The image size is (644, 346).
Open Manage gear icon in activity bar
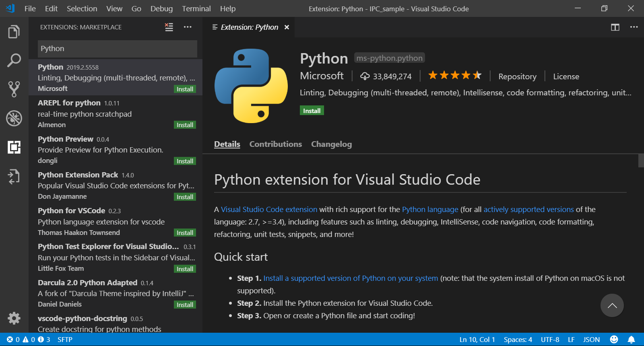tap(14, 318)
